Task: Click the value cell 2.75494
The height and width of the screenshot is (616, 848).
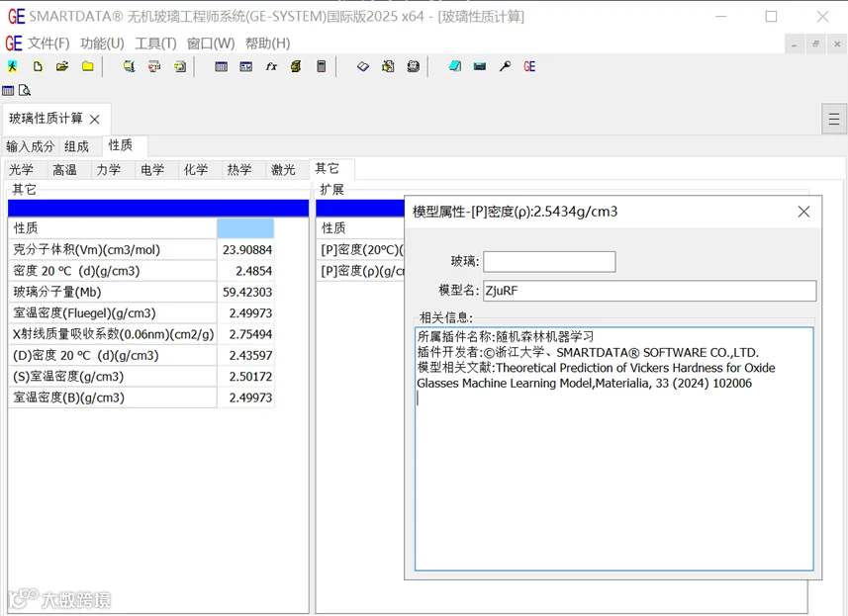Action: (245, 334)
